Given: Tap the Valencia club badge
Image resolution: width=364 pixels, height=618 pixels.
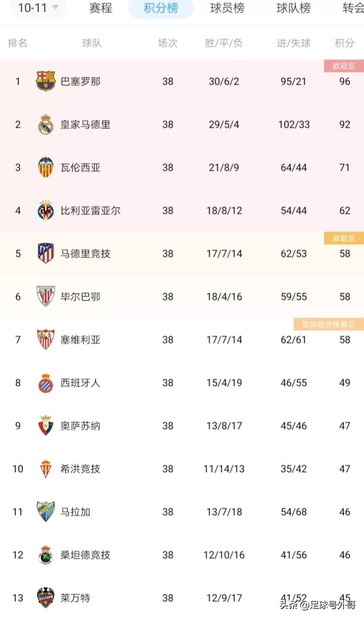Looking at the screenshot, I should (46, 168).
